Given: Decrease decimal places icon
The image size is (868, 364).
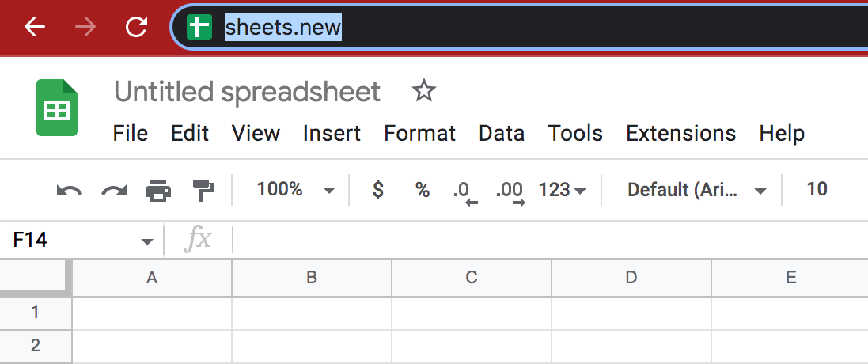Looking at the screenshot, I should point(465,193).
